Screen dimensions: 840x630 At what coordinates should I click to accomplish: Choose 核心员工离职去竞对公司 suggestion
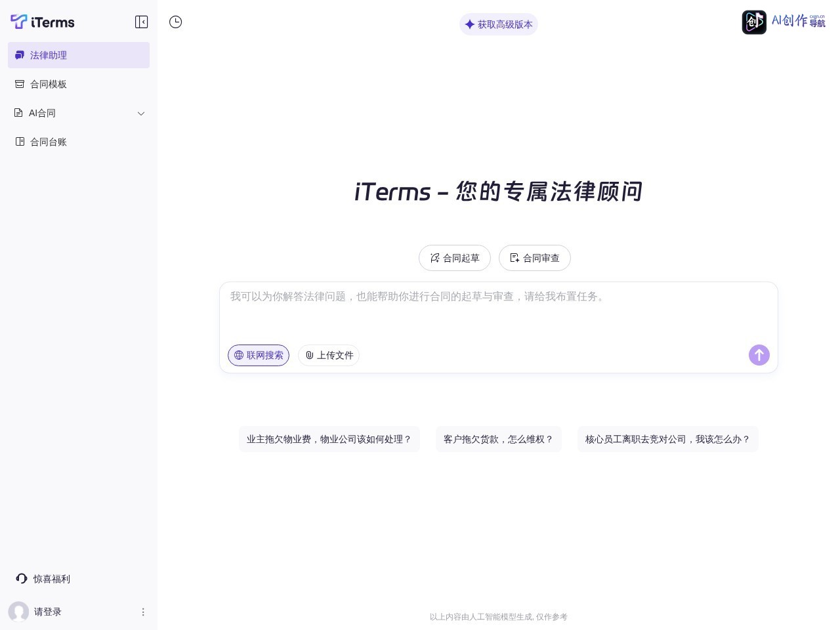click(668, 439)
